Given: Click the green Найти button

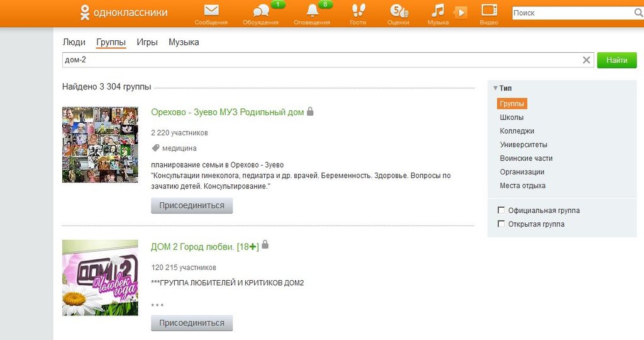Looking at the screenshot, I should (x=617, y=60).
